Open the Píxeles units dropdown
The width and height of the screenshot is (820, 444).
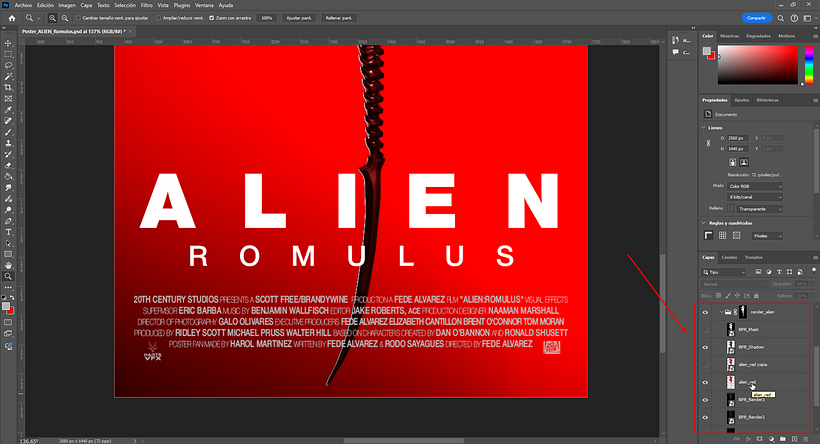[767, 236]
